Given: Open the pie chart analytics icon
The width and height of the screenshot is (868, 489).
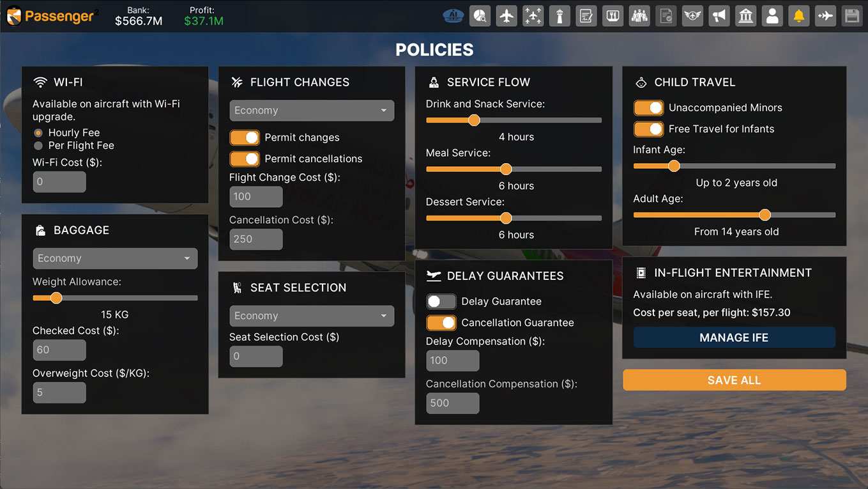Looking at the screenshot, I should pos(480,16).
